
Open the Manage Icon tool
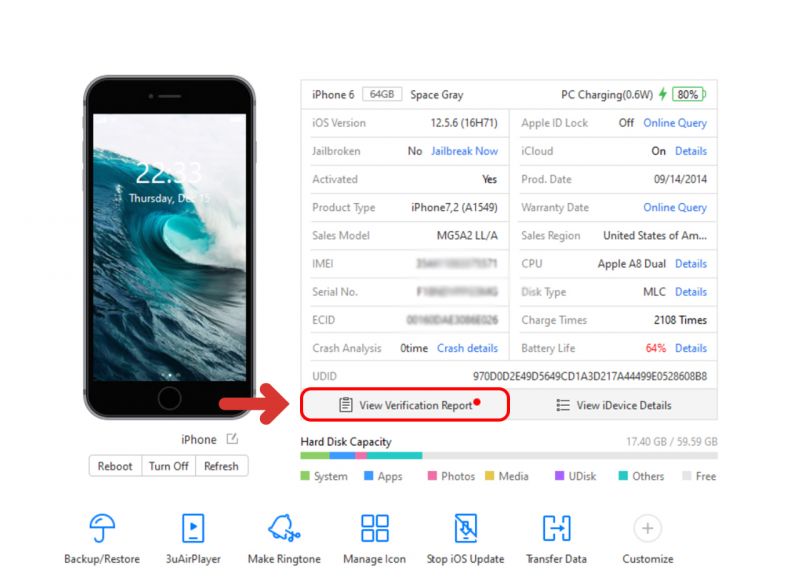[x=374, y=528]
